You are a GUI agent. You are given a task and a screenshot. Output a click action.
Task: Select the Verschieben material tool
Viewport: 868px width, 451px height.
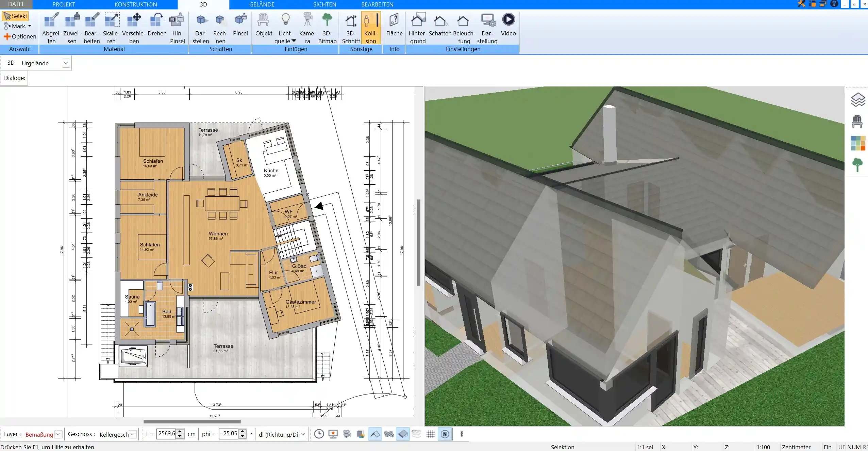click(x=134, y=28)
